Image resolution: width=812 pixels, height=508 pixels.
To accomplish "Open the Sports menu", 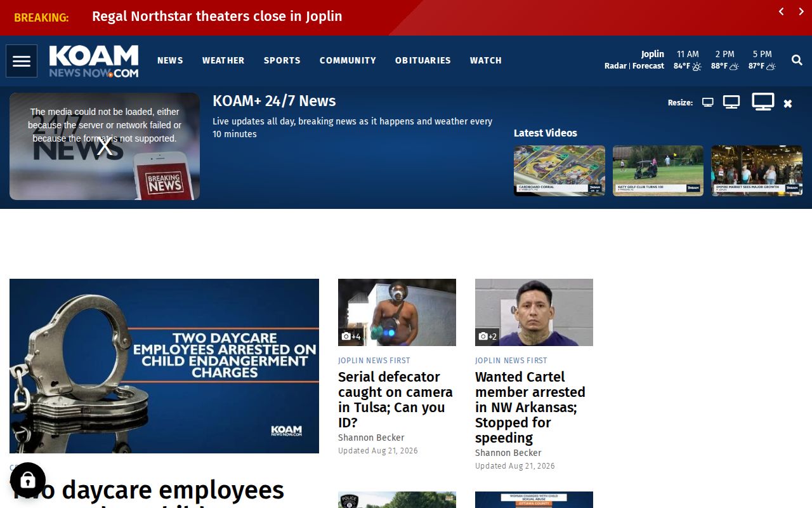I will tap(282, 60).
